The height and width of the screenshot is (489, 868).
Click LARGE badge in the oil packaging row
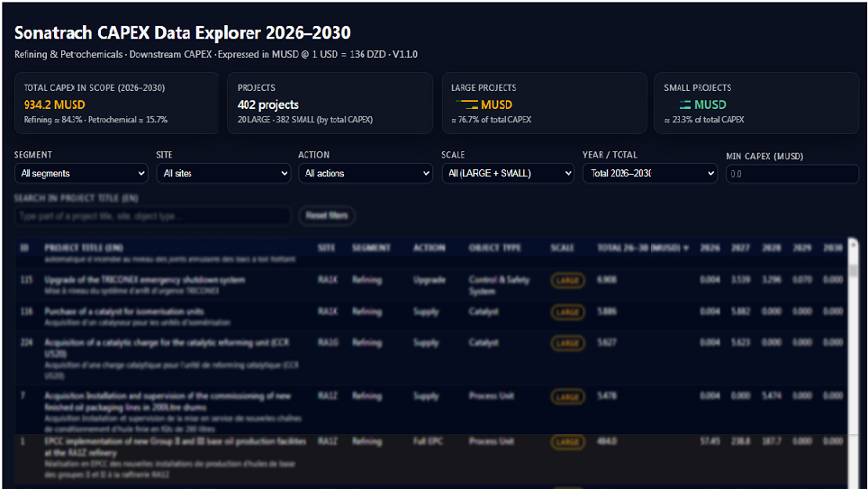pyautogui.click(x=567, y=396)
